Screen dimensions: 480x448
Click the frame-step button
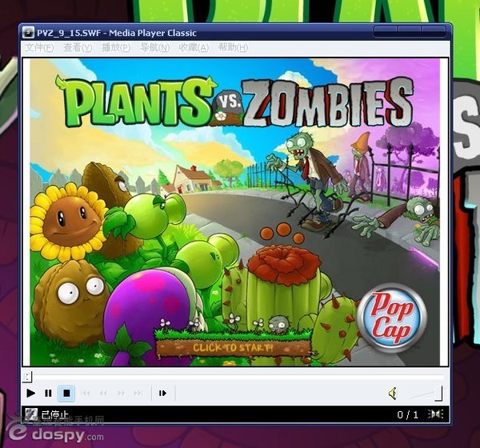pyautogui.click(x=162, y=393)
